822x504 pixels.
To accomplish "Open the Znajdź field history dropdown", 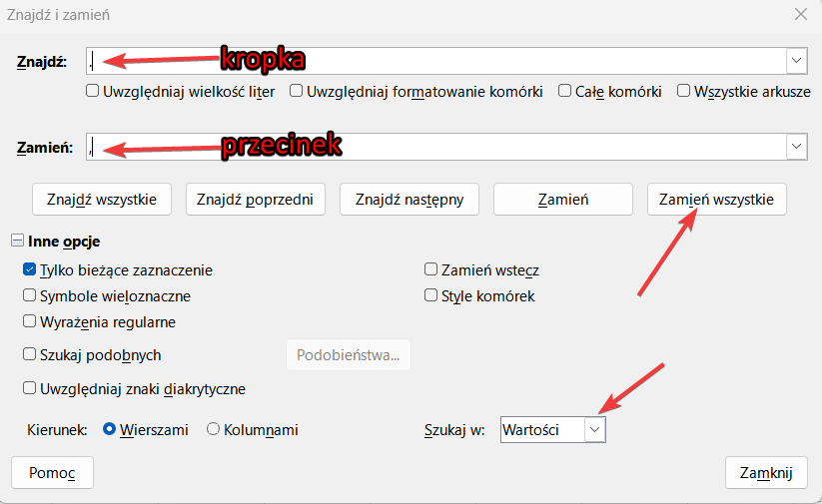I will [x=796, y=61].
